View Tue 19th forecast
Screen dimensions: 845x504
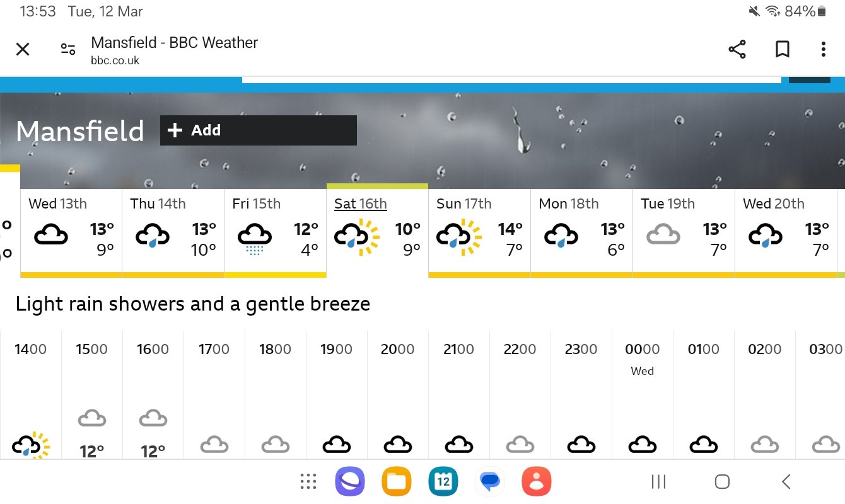(684, 233)
